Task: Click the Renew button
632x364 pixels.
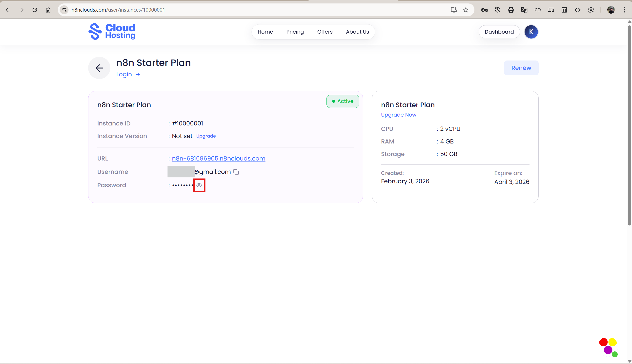Action: [x=521, y=68]
